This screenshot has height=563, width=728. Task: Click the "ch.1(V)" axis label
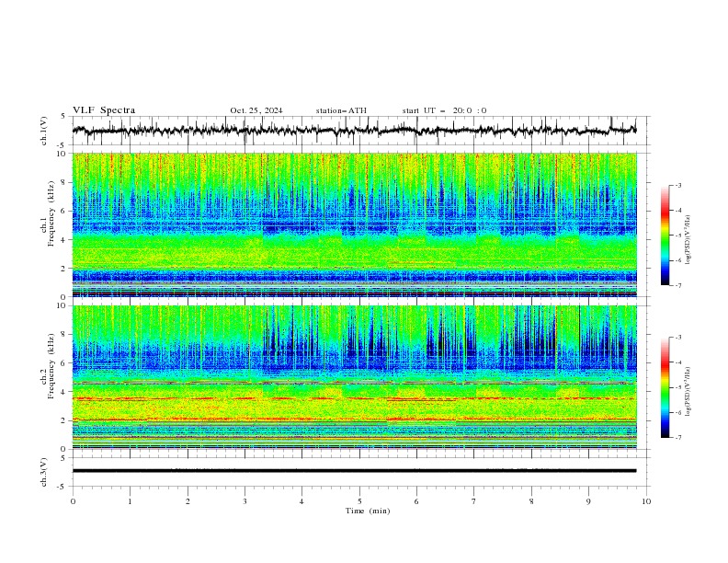[44, 131]
